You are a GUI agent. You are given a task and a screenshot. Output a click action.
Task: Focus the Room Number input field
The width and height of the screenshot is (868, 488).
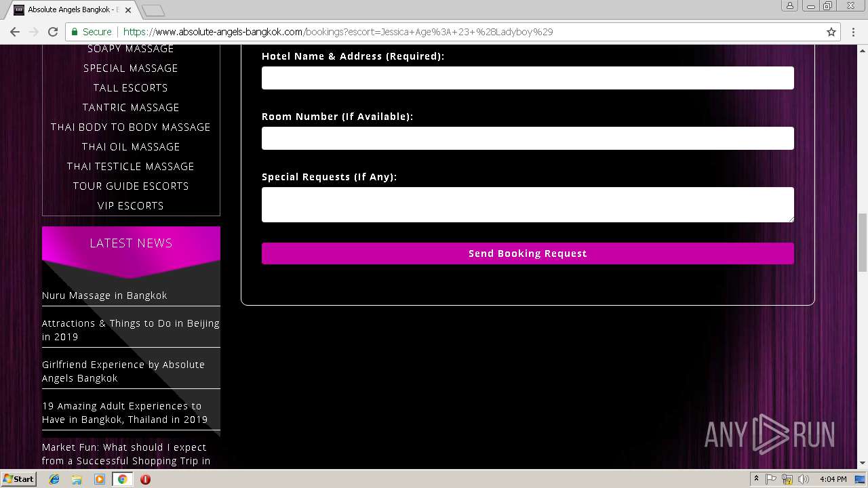point(528,138)
